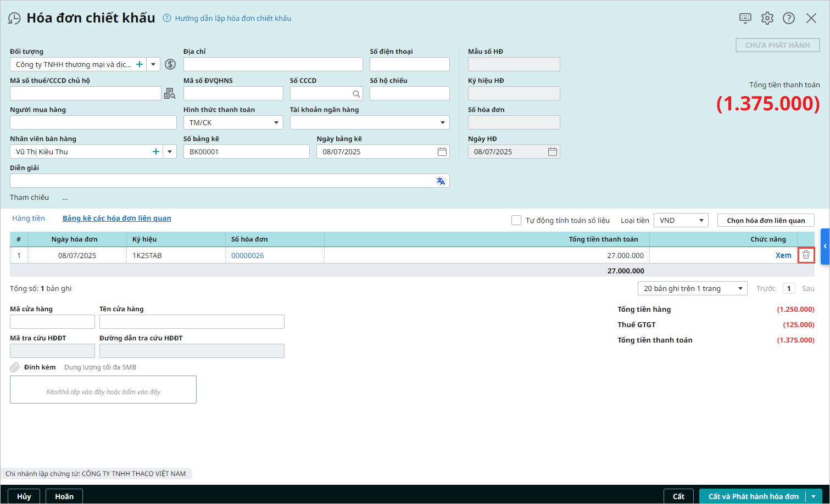Enable Tự động tính toán số liệu checkbox
The width and height of the screenshot is (830, 504).
point(516,220)
